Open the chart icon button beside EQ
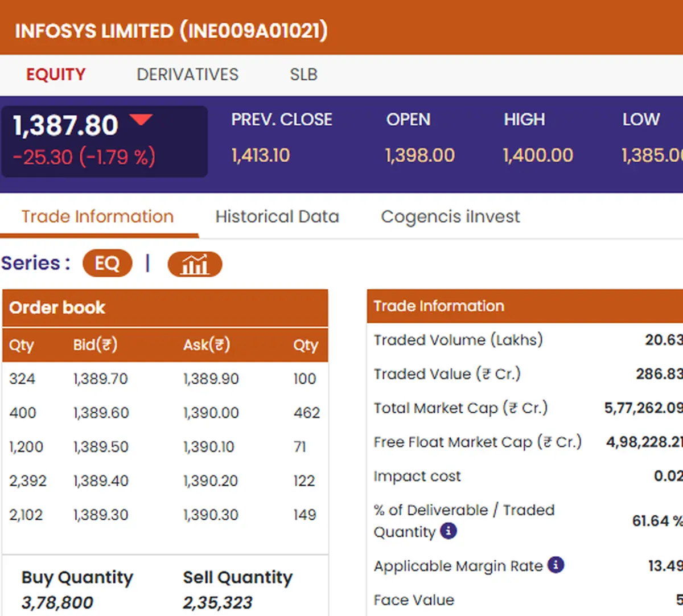 pos(195,264)
